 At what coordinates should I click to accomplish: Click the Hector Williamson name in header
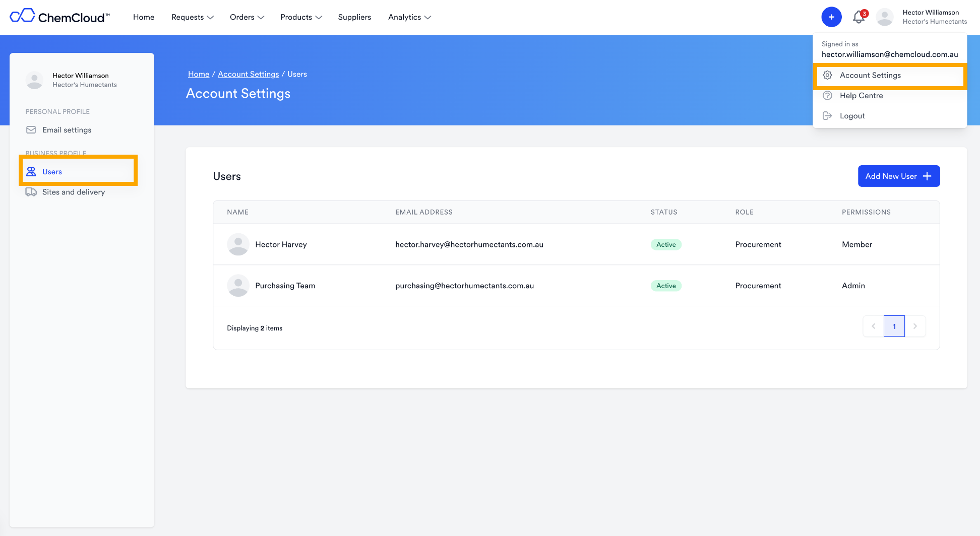tap(931, 13)
